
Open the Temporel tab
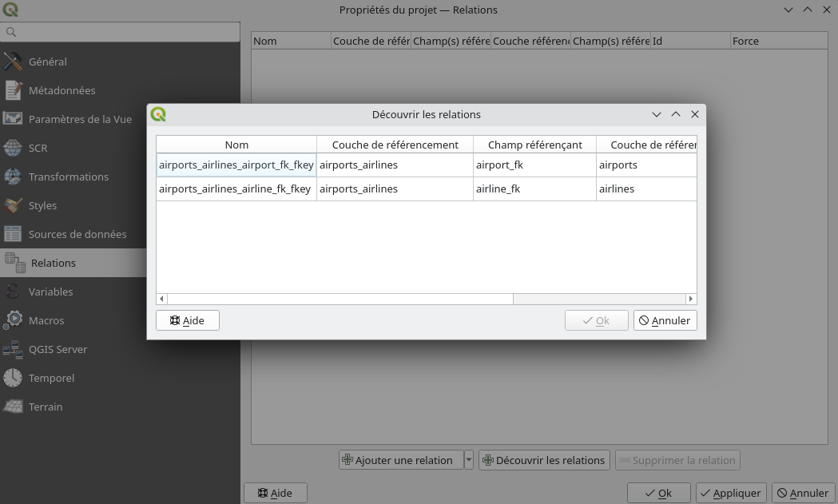coord(121,379)
